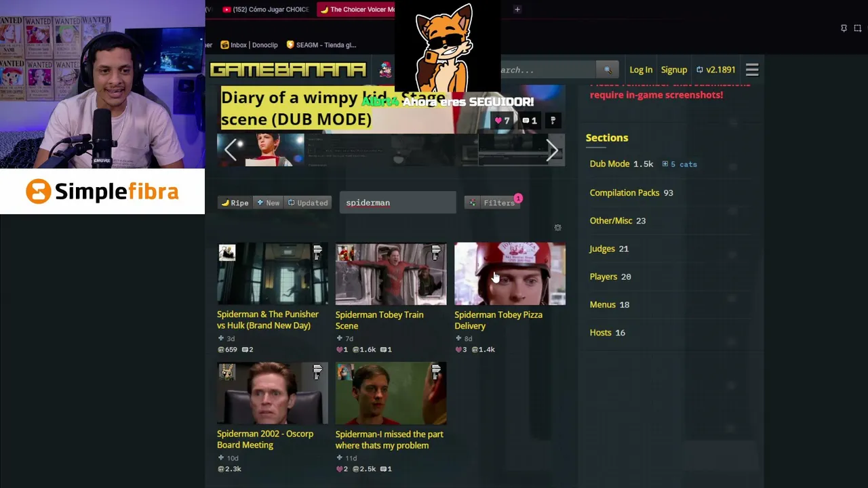
Task: Open the Dub Mode section
Action: [x=610, y=164]
